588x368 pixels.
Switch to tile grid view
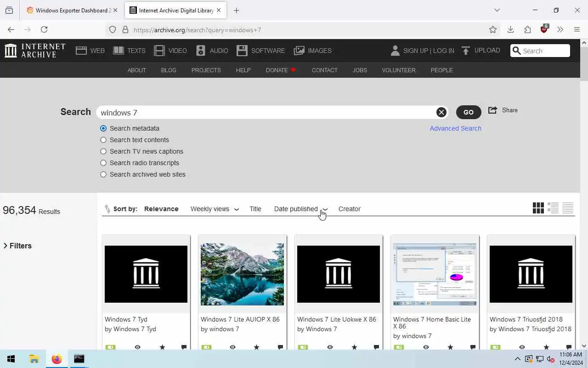(x=538, y=208)
